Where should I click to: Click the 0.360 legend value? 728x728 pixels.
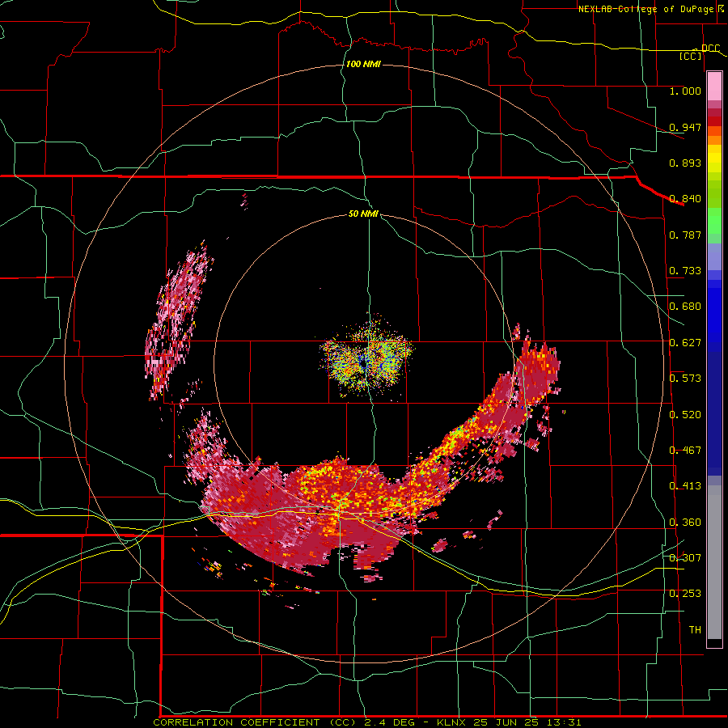[x=685, y=523]
